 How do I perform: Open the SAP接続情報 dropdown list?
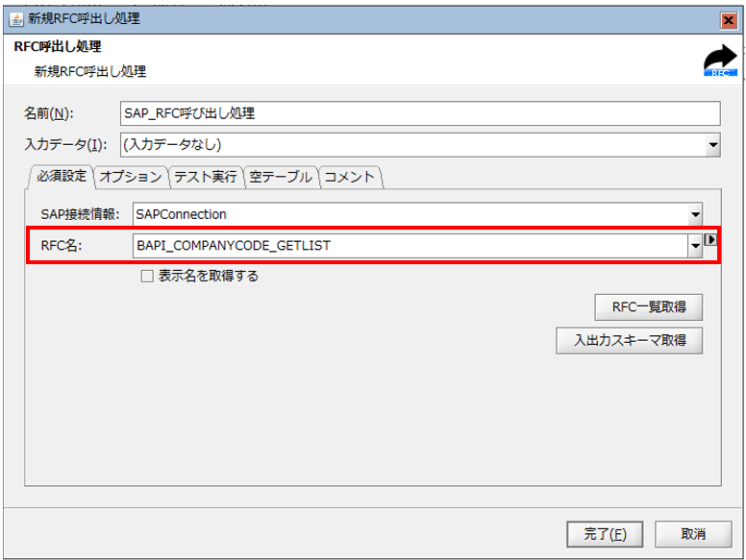coord(695,214)
